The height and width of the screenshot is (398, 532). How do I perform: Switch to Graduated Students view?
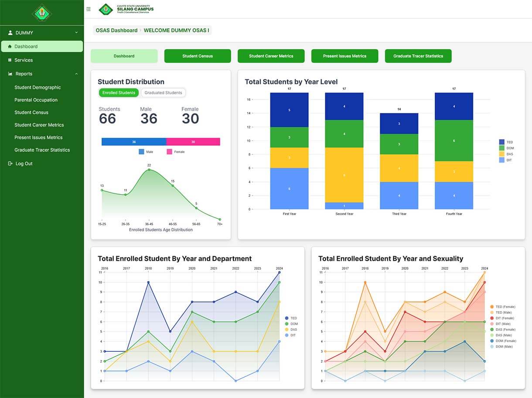pos(164,93)
